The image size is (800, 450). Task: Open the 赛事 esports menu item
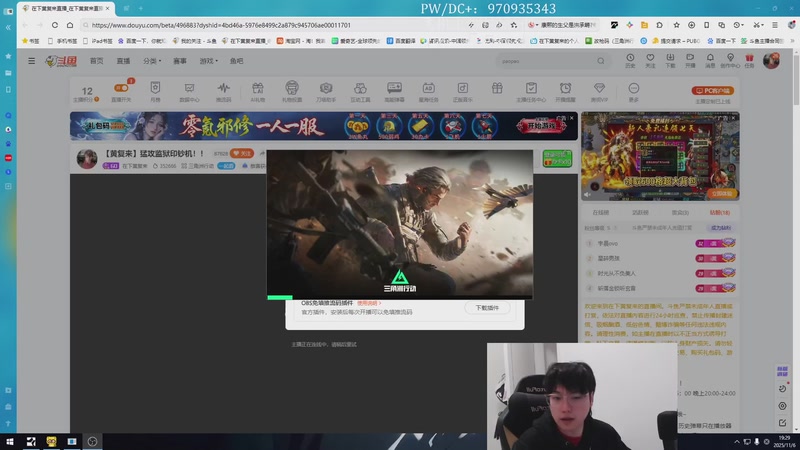click(180, 61)
